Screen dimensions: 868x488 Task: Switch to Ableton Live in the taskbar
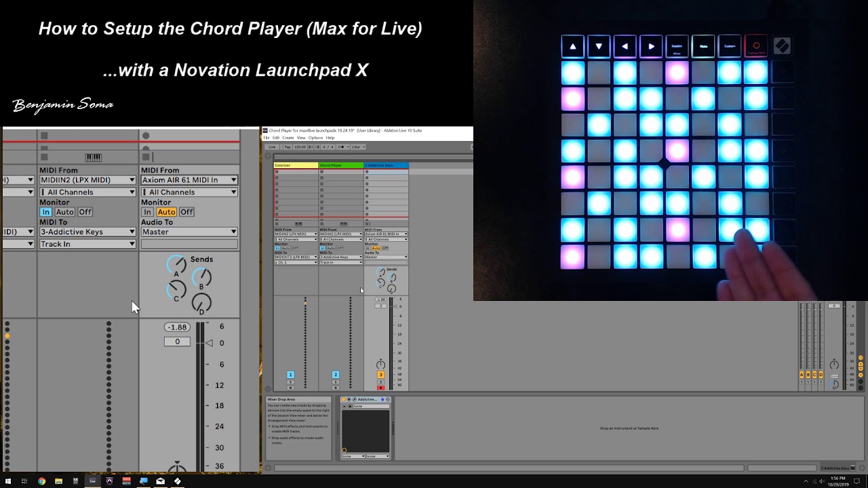coord(92,481)
